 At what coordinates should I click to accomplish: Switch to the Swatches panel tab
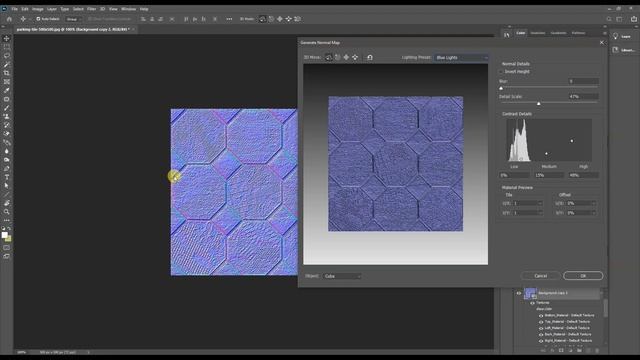click(538, 33)
